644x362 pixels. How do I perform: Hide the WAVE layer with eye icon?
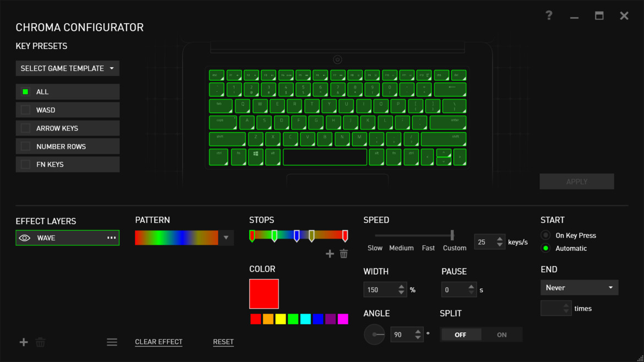25,238
